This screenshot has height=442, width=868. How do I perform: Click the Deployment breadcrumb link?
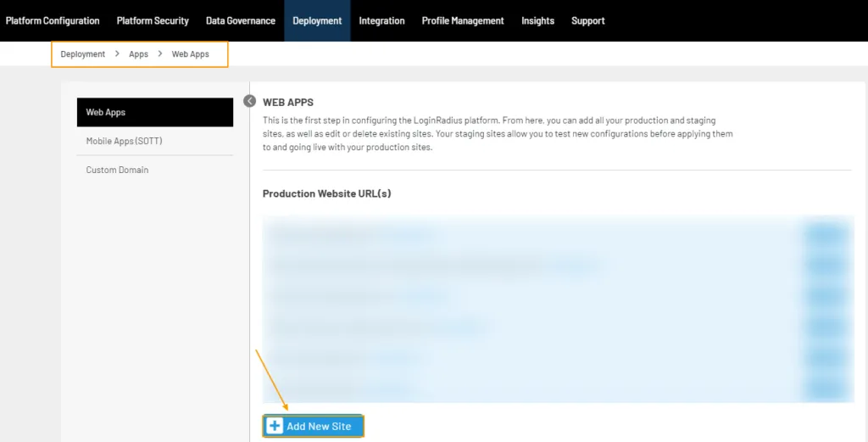(x=83, y=54)
